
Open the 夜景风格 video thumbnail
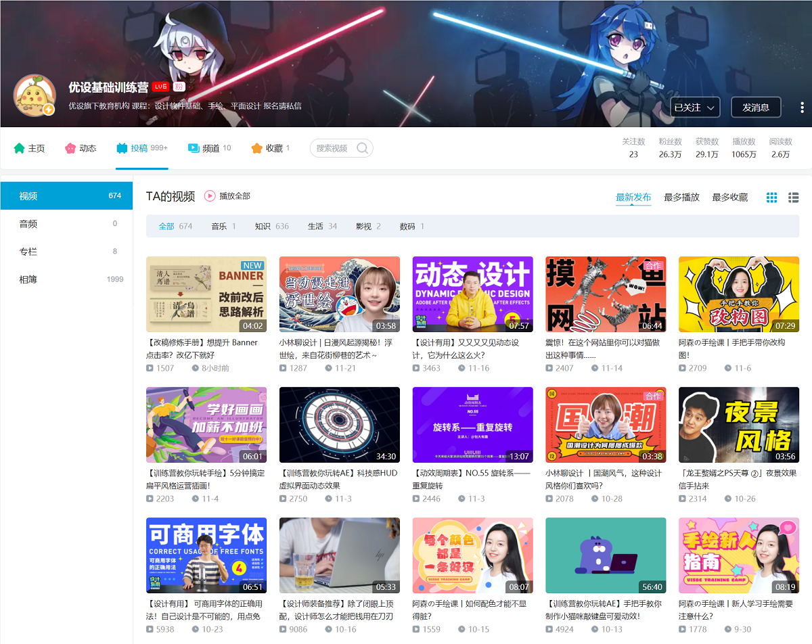(739, 425)
